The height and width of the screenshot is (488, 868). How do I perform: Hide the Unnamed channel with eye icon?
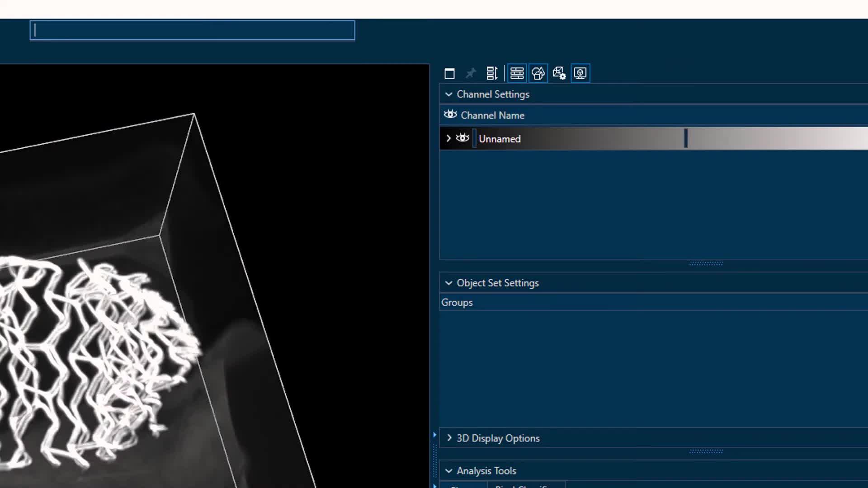tap(462, 138)
